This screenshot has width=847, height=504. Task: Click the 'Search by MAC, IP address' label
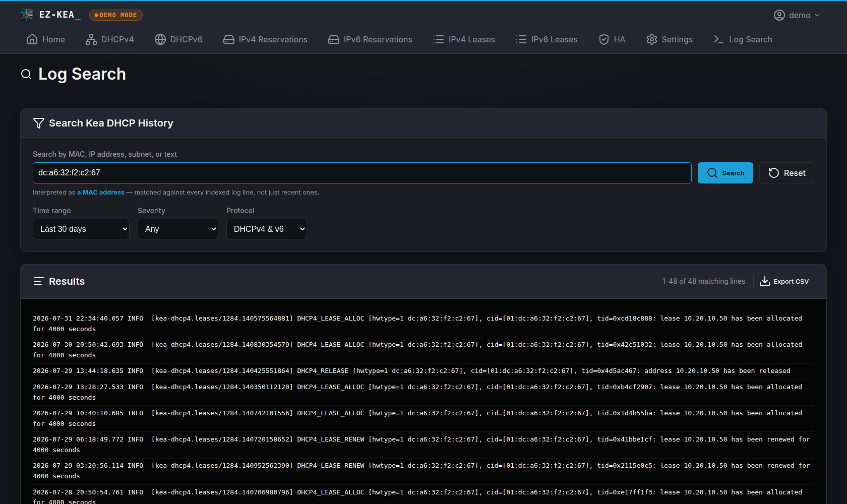pos(105,154)
